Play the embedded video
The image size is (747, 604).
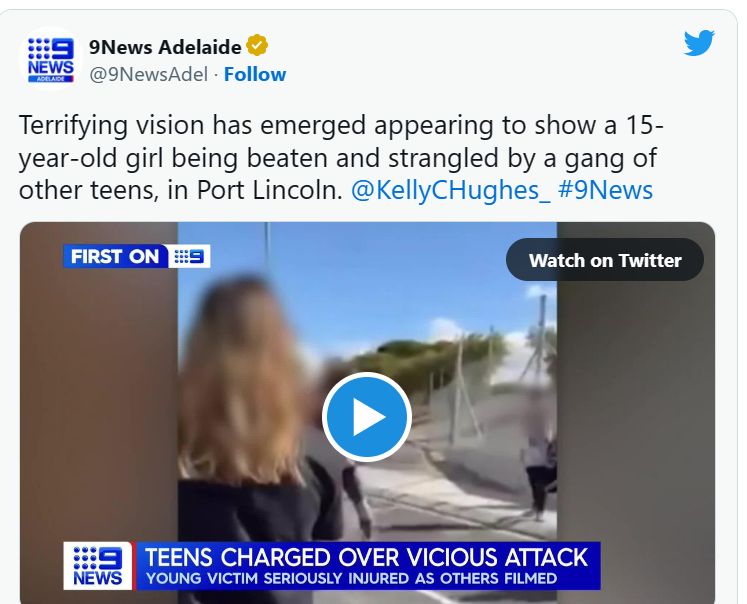pos(367,417)
